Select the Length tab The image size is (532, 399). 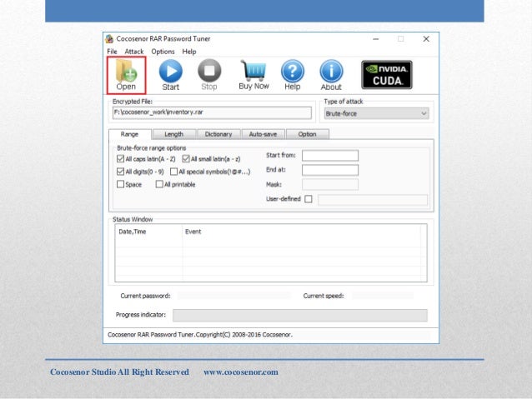pyautogui.click(x=173, y=133)
